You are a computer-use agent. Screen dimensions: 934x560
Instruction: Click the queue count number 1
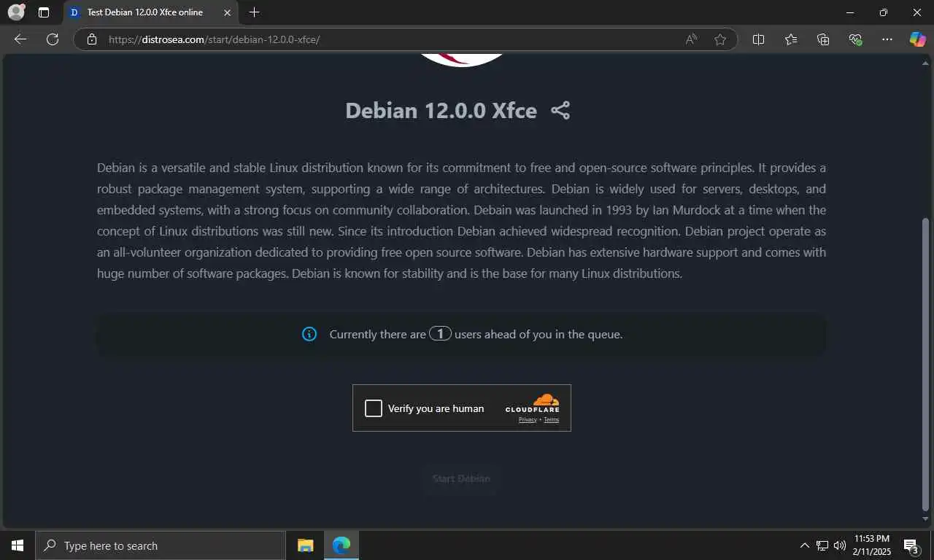pos(440,334)
